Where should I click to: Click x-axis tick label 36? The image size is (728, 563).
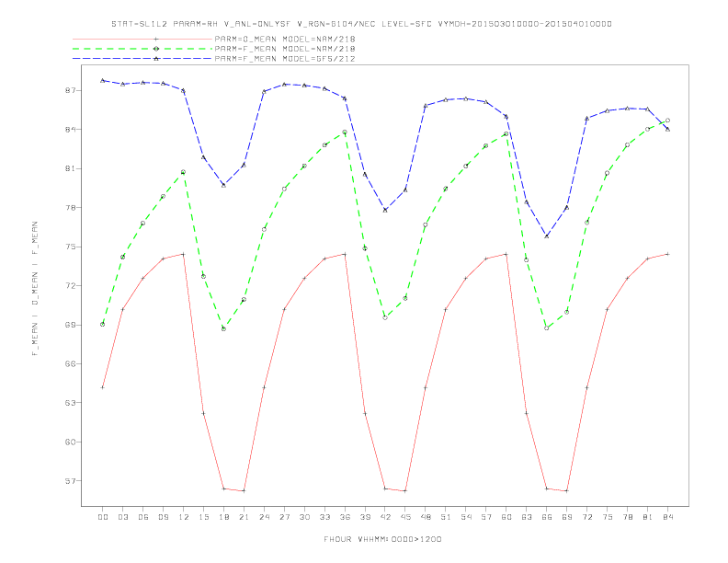[345, 517]
